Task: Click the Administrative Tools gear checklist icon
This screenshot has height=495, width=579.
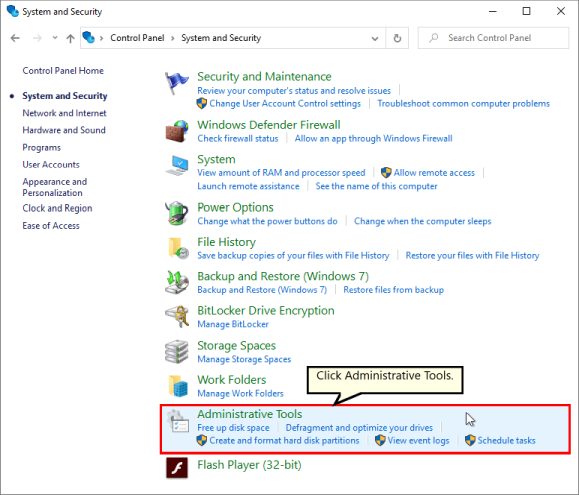Action: 178,421
